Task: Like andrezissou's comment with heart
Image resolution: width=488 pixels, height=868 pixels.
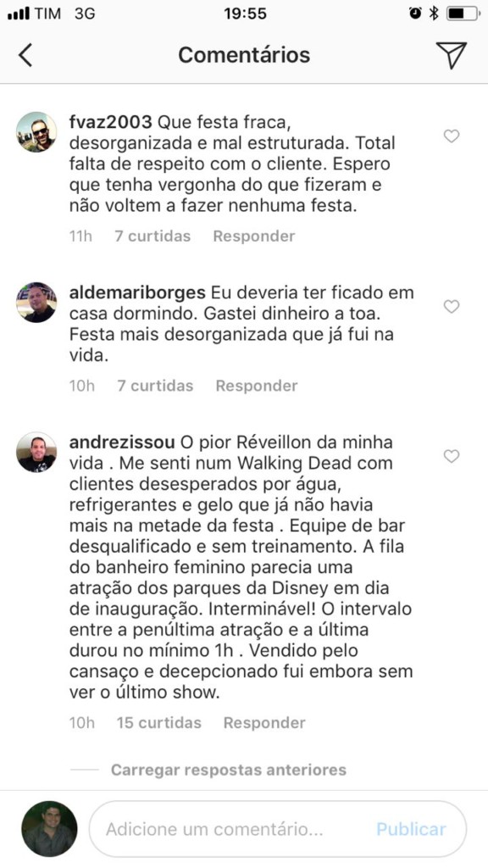Action: [452, 456]
